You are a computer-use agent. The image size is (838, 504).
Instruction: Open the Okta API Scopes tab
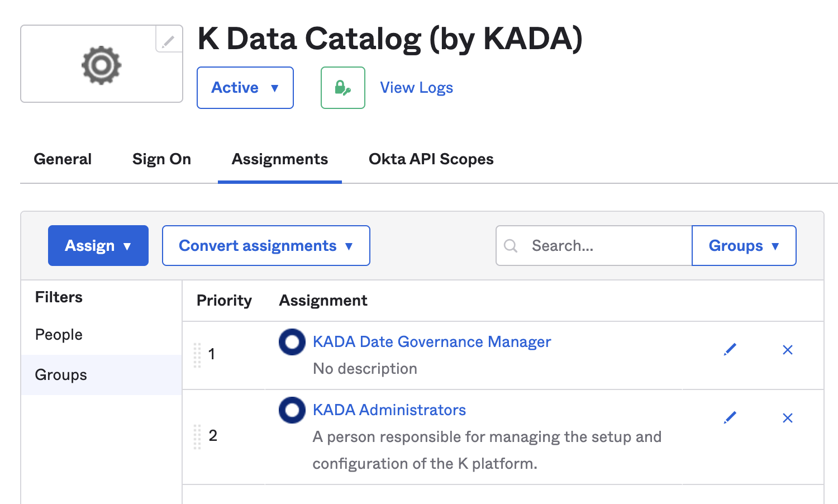431,159
